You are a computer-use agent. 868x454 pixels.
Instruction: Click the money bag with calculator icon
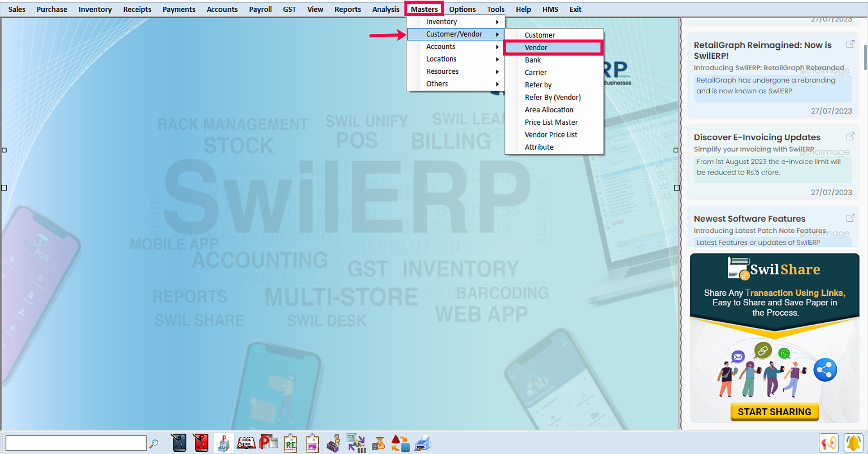pyautogui.click(x=378, y=443)
